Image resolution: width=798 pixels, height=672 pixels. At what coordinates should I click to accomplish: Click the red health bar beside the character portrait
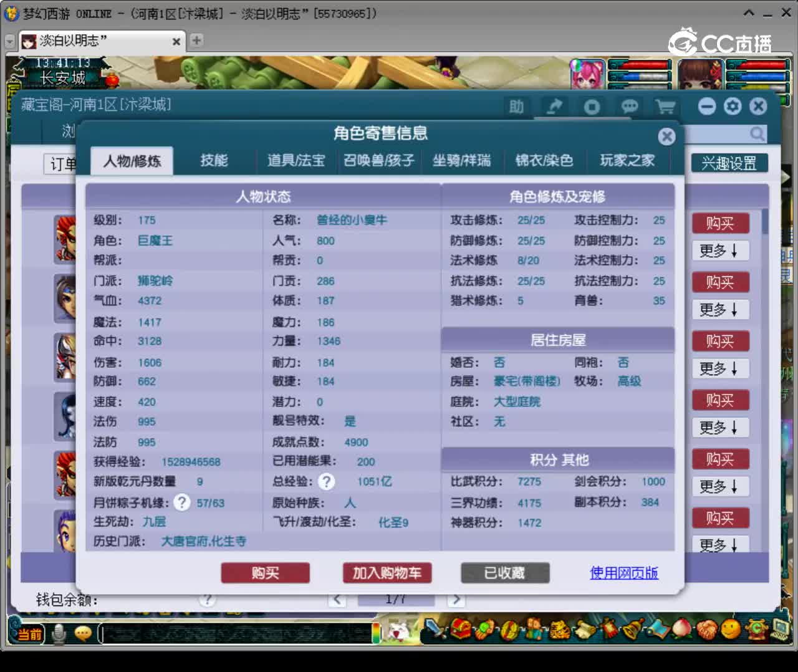click(757, 65)
